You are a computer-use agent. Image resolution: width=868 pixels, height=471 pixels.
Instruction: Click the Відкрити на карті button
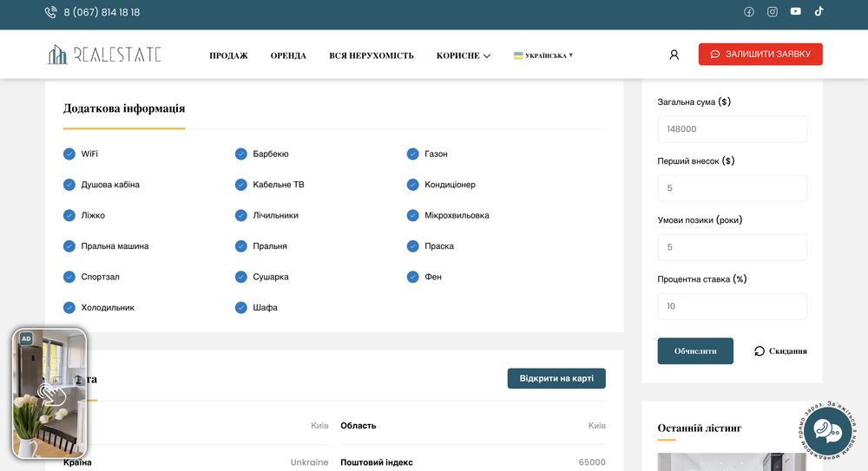pyautogui.click(x=556, y=379)
